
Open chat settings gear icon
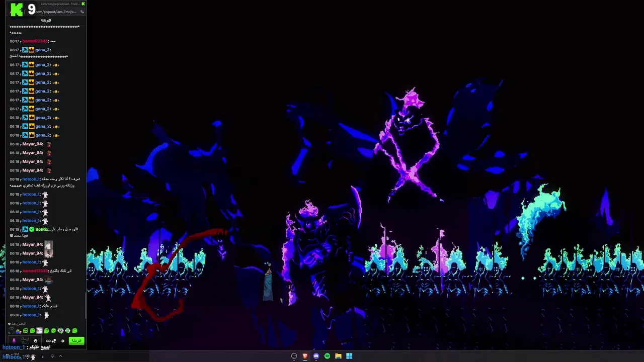[x=63, y=341]
